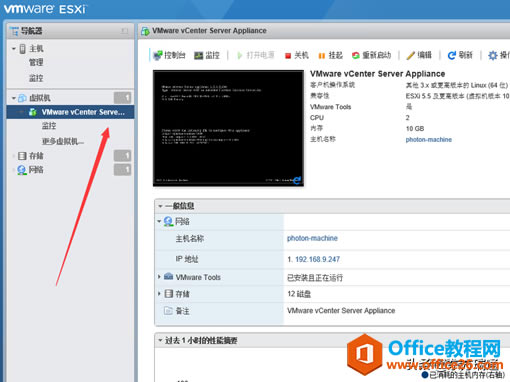Collapse the 虚拟机 tree node arrow
The image size is (510, 382).
click(x=14, y=98)
